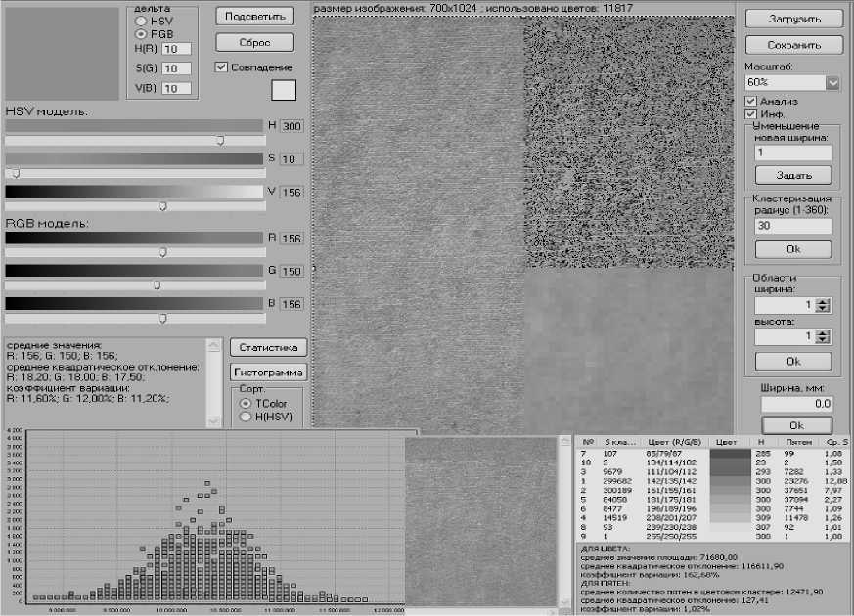Click the S кла... column header
The image size is (854, 616).
click(x=619, y=442)
